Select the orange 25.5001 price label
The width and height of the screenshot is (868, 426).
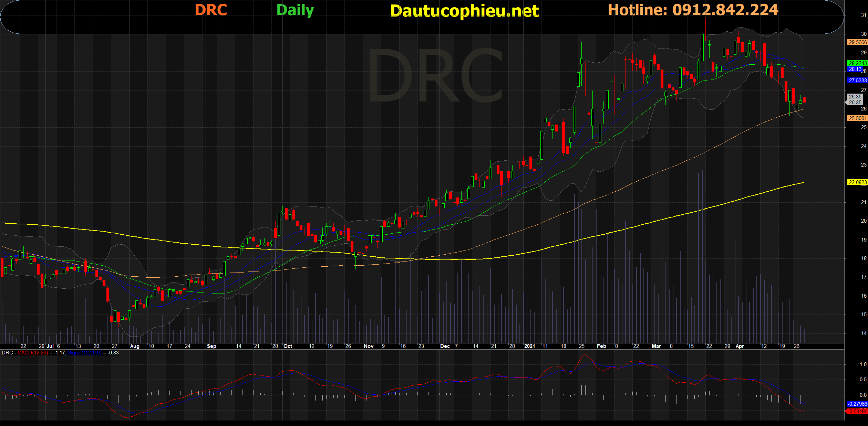[x=857, y=118]
